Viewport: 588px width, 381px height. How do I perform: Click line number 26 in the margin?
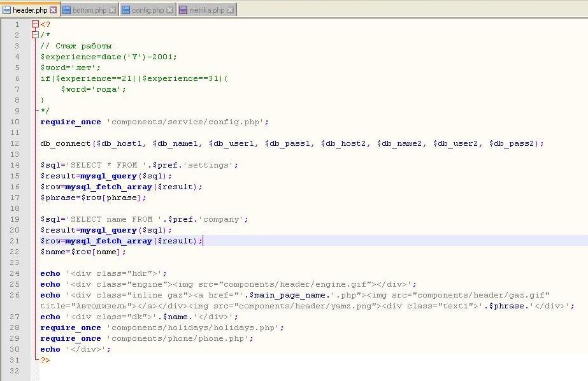point(15,295)
